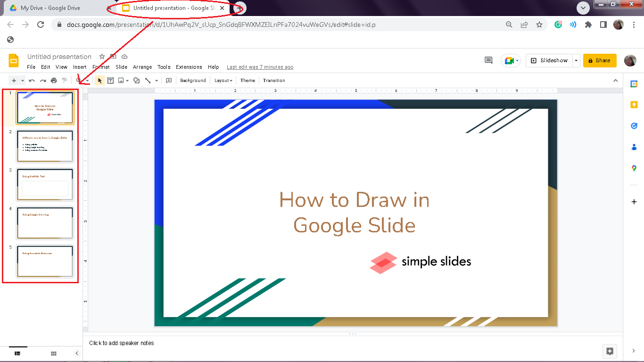
Task: Switch to grid view
Action: point(54,353)
